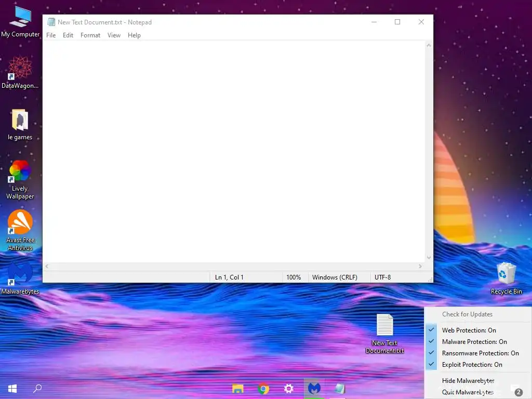This screenshot has width=532, height=399.
Task: Click Notepad title bar app icon
Action: [51, 22]
